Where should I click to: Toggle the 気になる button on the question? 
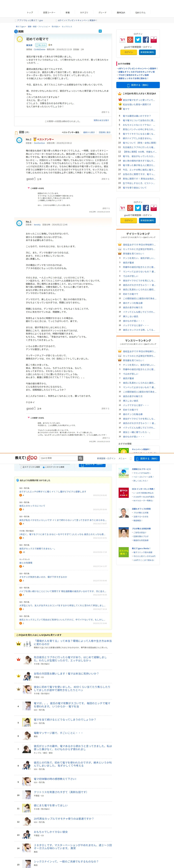(41, 45)
